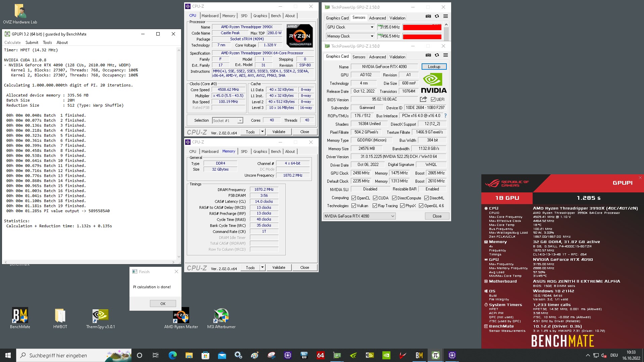Select MSI Afterburner desktop icon
Image resolution: width=644 pixels, height=362 pixels.
point(221,318)
